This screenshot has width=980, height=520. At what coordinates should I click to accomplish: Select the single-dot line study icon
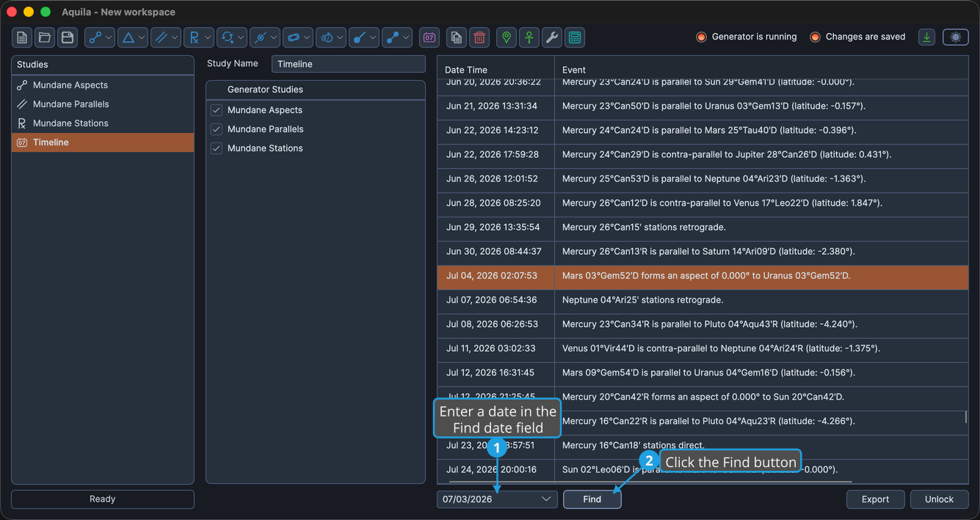coord(359,37)
